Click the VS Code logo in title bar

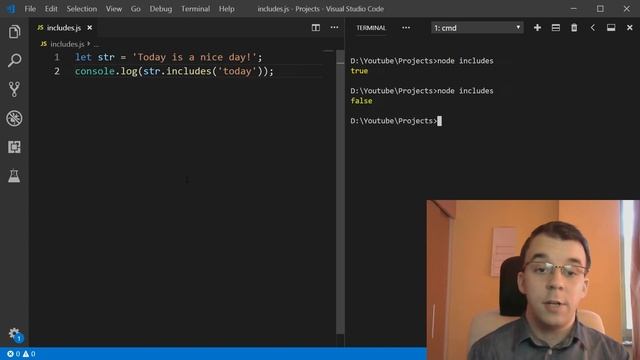point(11,9)
